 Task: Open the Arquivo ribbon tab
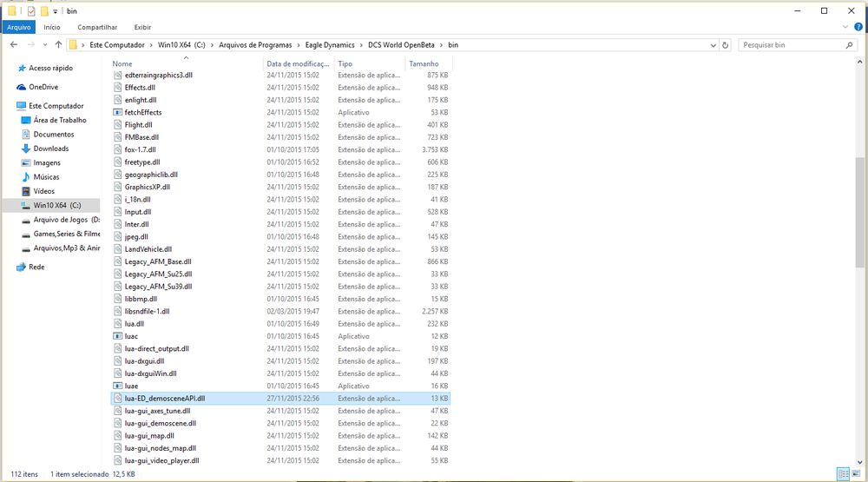click(x=19, y=27)
